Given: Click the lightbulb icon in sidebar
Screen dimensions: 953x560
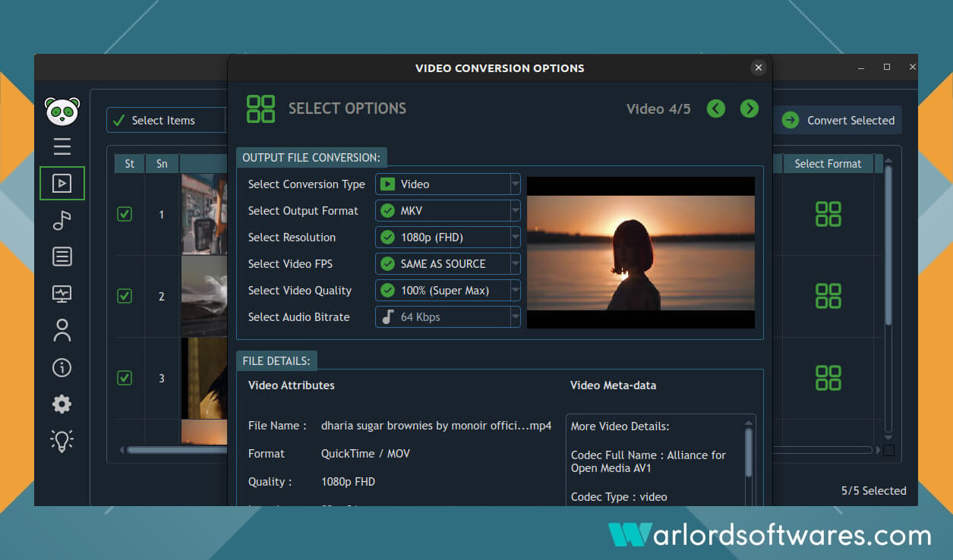Looking at the screenshot, I should (62, 440).
